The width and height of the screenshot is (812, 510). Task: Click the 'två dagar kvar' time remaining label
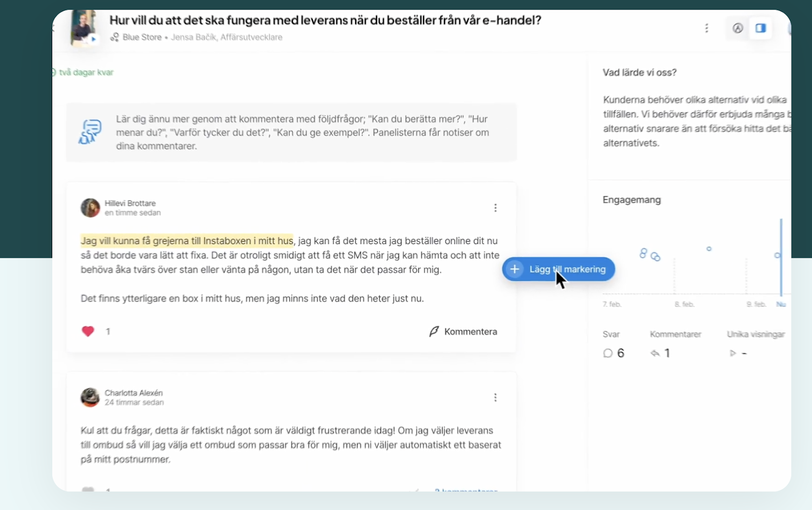[86, 72]
